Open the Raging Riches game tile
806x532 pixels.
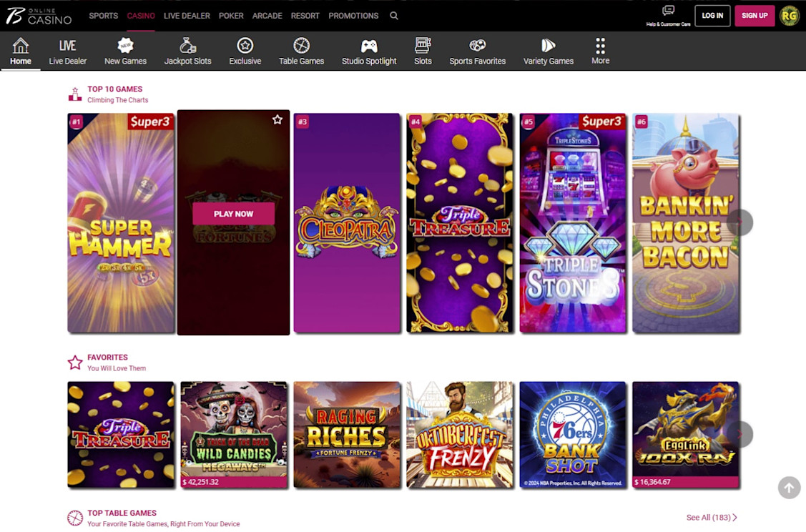(x=347, y=434)
